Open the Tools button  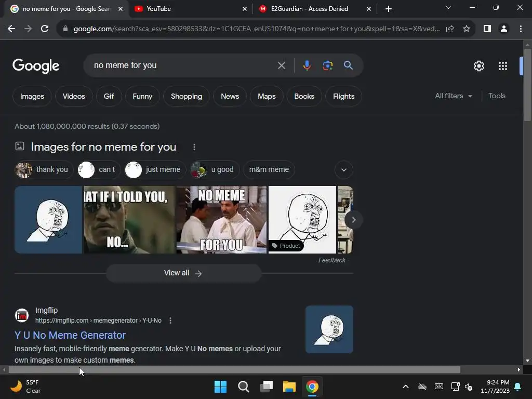pyautogui.click(x=497, y=96)
